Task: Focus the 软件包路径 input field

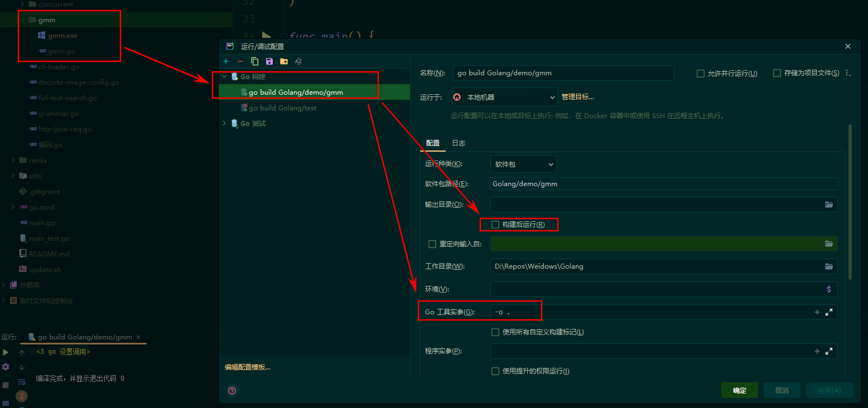Action: pyautogui.click(x=664, y=184)
